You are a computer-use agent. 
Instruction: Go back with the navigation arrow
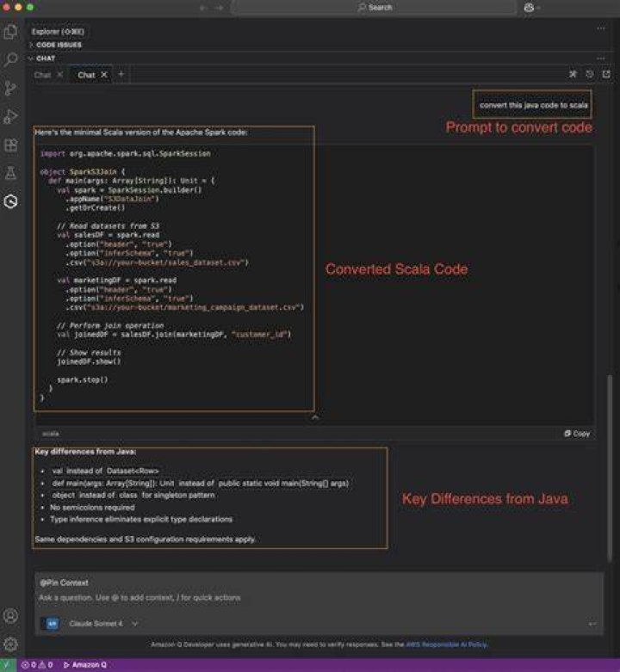(203, 8)
